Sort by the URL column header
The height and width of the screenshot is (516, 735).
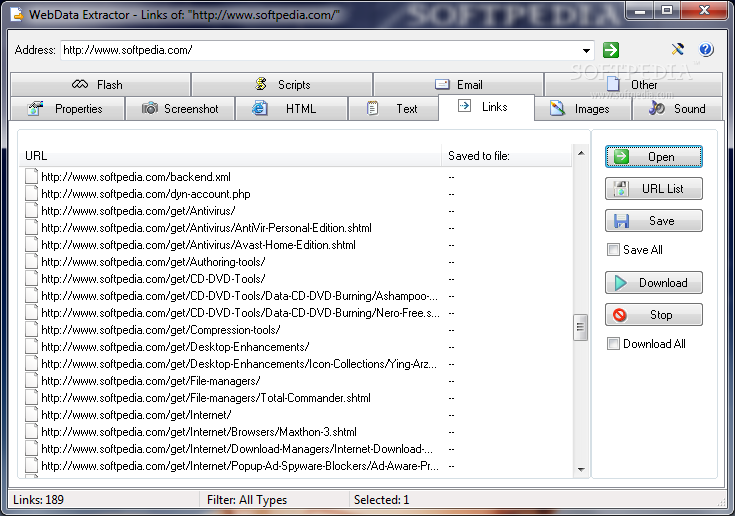point(230,156)
